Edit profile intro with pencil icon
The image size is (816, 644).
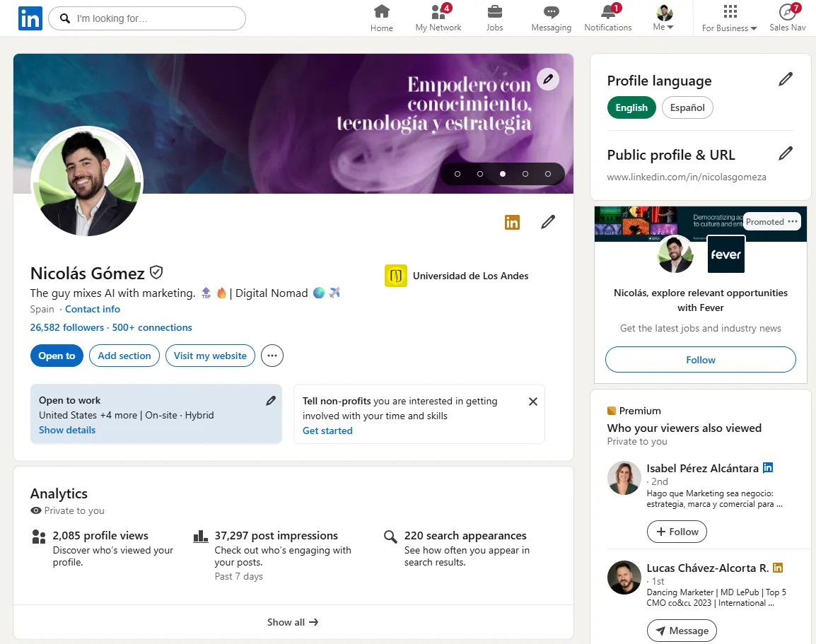coord(548,222)
